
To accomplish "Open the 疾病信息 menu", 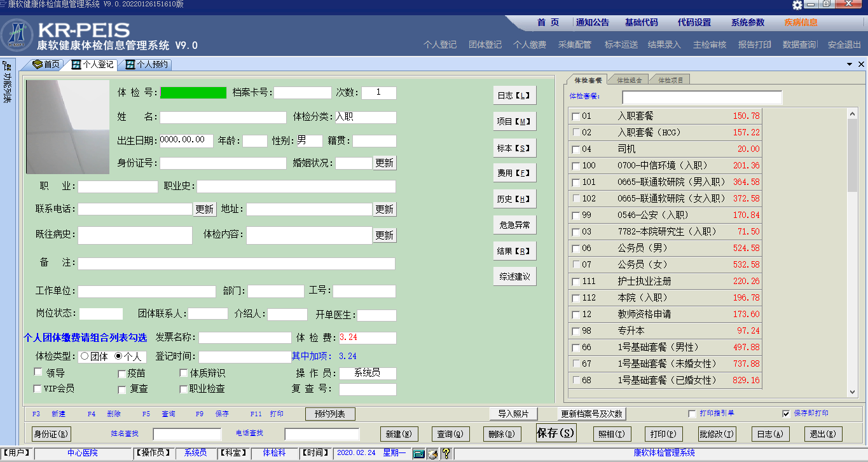I will pos(801,22).
